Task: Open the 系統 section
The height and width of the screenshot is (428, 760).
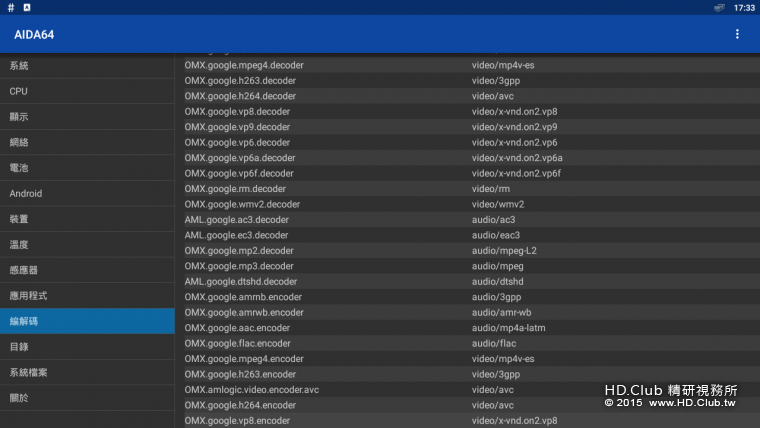Action: [87, 66]
